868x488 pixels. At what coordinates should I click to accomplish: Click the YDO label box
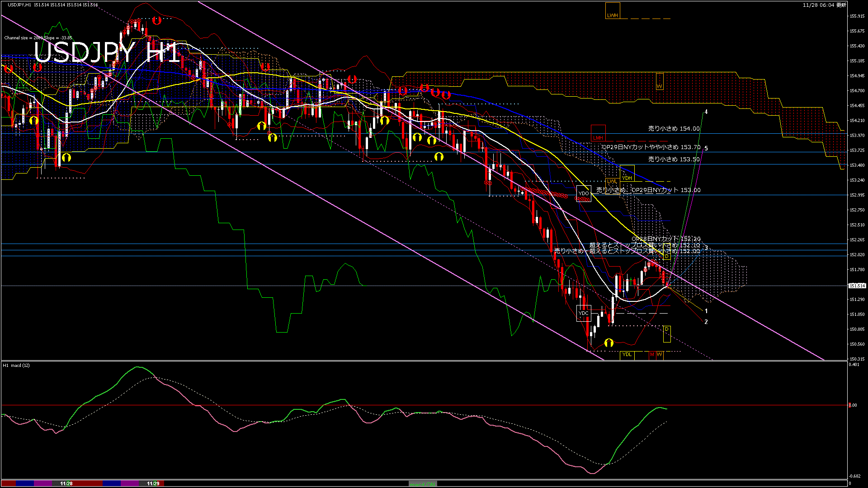pyautogui.click(x=584, y=193)
